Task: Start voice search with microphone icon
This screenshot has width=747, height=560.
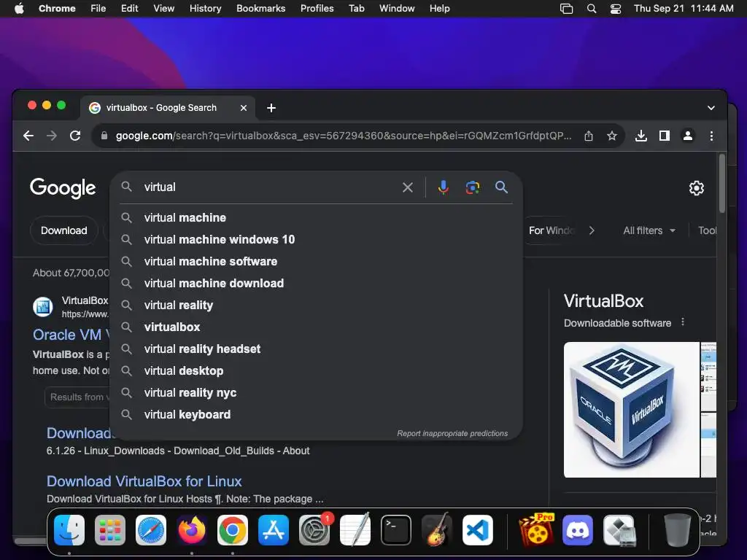Action: coord(444,187)
